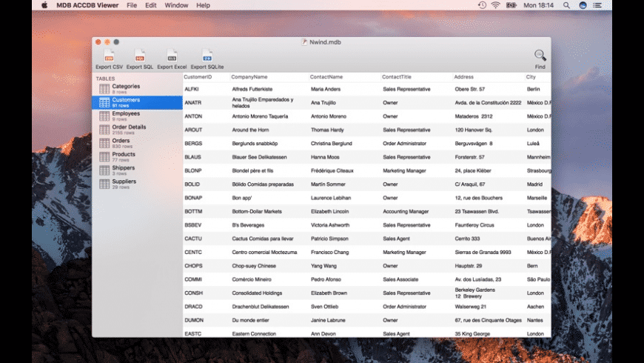The height and width of the screenshot is (363, 644).
Task: Select cell 'Laurence Lebihan'
Action: (331, 198)
